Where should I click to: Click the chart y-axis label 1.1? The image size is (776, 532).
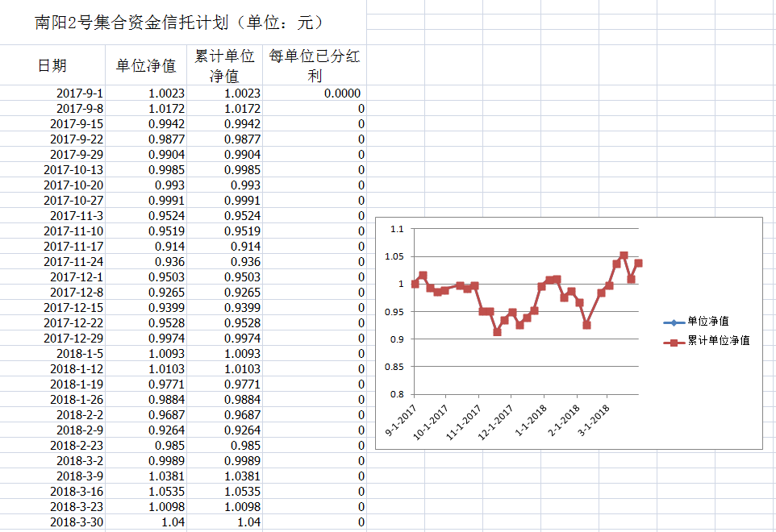396,230
